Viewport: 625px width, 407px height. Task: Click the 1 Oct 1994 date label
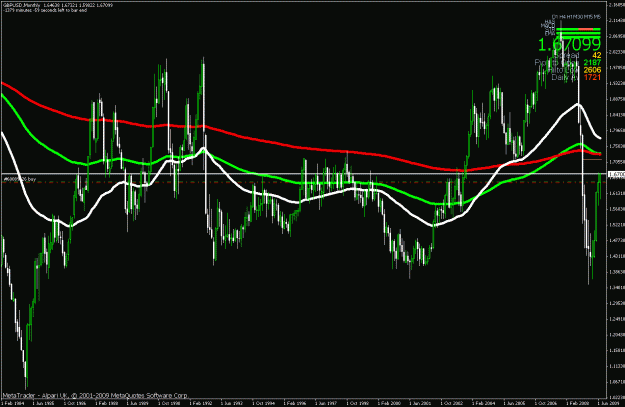coord(264,403)
